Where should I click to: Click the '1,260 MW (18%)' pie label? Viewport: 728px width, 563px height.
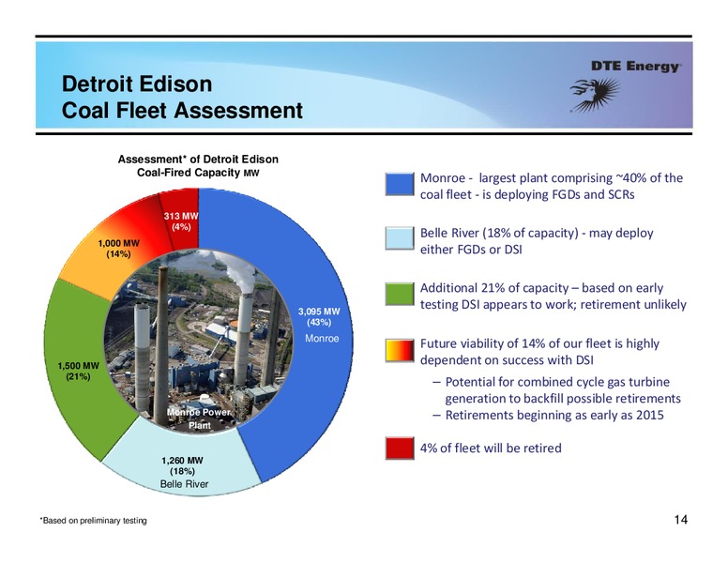click(x=182, y=465)
